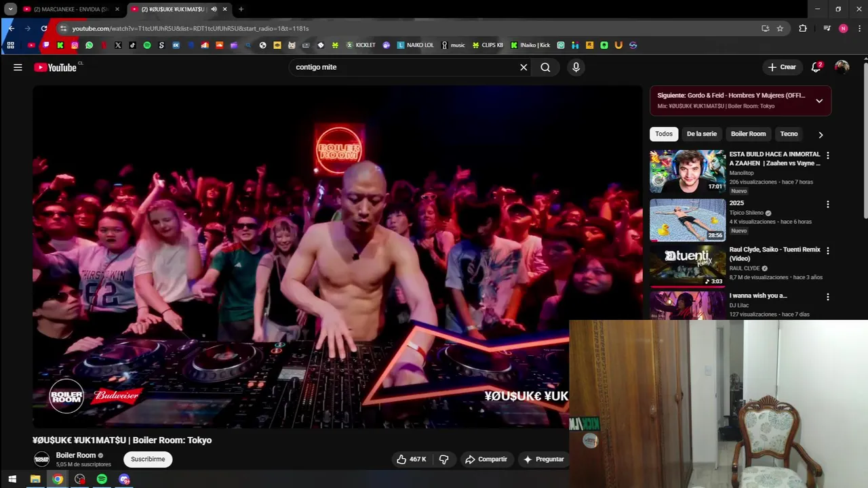Screen dimensions: 868x488
Task: Open the Crear button
Action: coord(782,67)
